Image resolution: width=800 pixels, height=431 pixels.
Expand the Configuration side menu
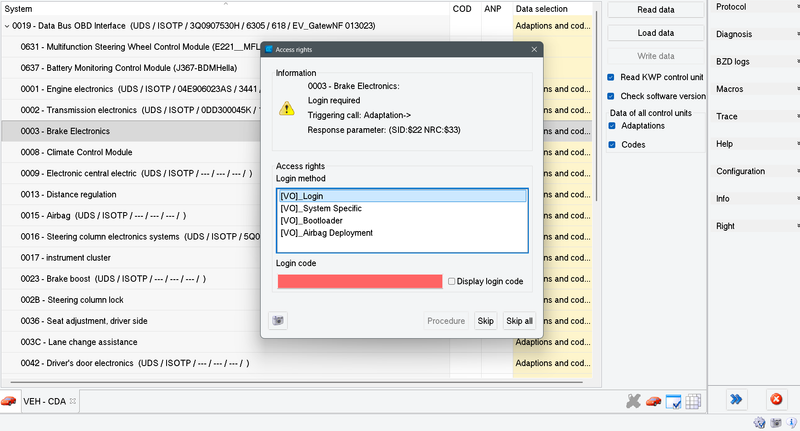[754, 171]
